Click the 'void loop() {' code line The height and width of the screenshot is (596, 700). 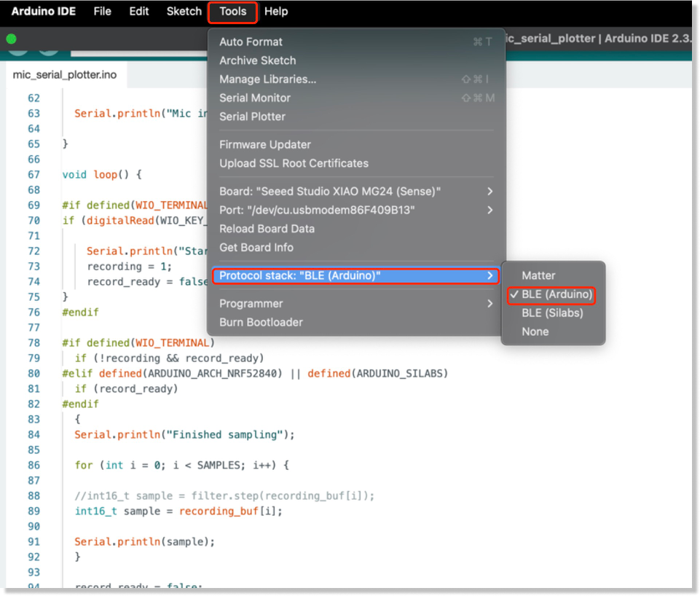tap(102, 175)
